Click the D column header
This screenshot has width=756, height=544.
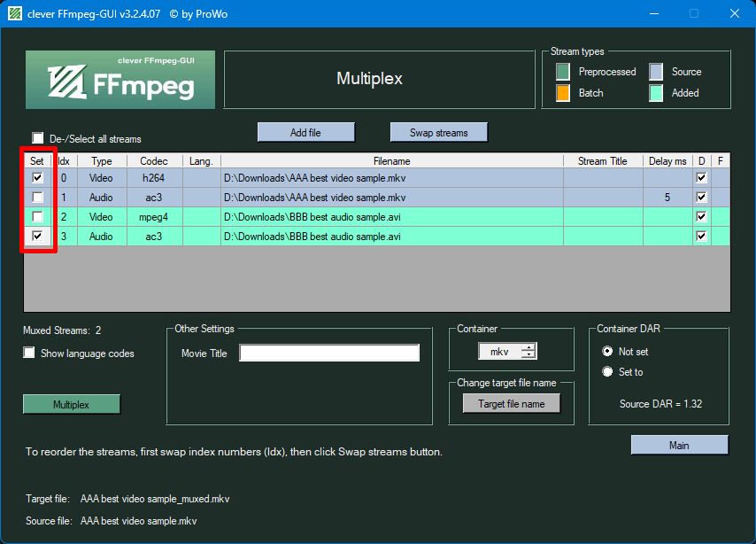tap(702, 160)
